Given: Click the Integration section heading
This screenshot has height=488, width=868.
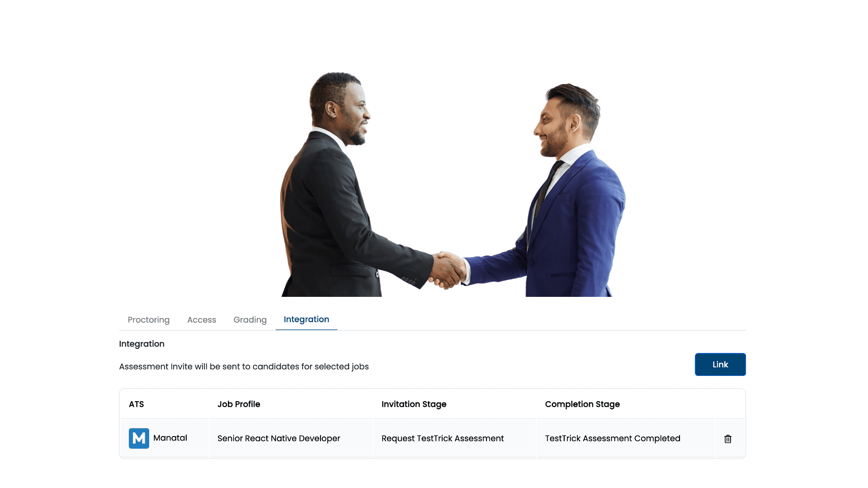Looking at the screenshot, I should (142, 344).
